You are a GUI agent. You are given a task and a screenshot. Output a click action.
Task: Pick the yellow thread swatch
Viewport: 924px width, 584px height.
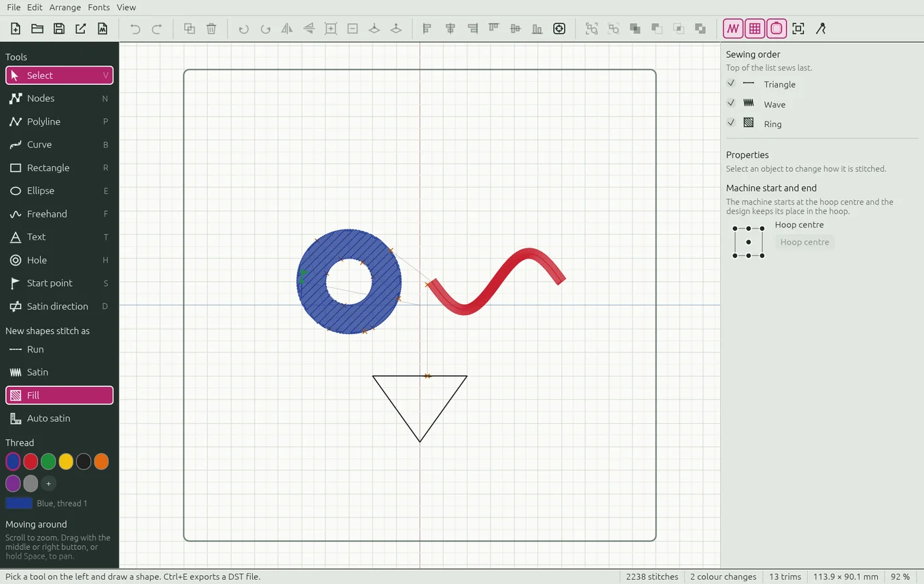point(66,462)
